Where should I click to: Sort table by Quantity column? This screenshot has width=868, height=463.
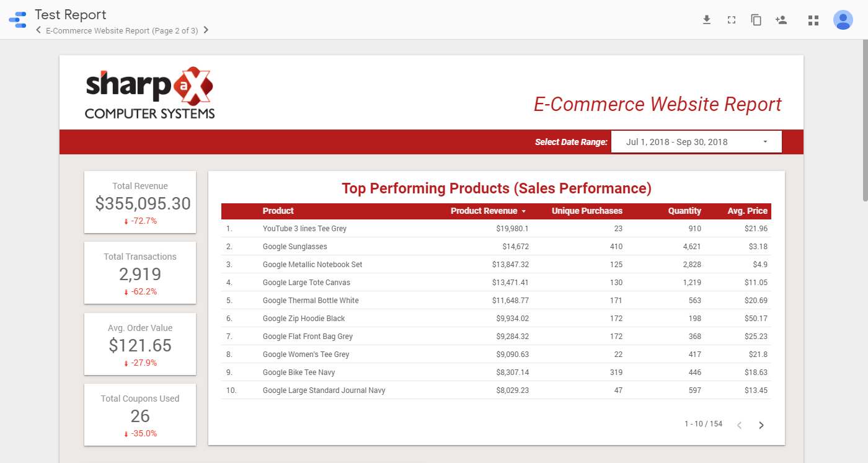coord(684,211)
